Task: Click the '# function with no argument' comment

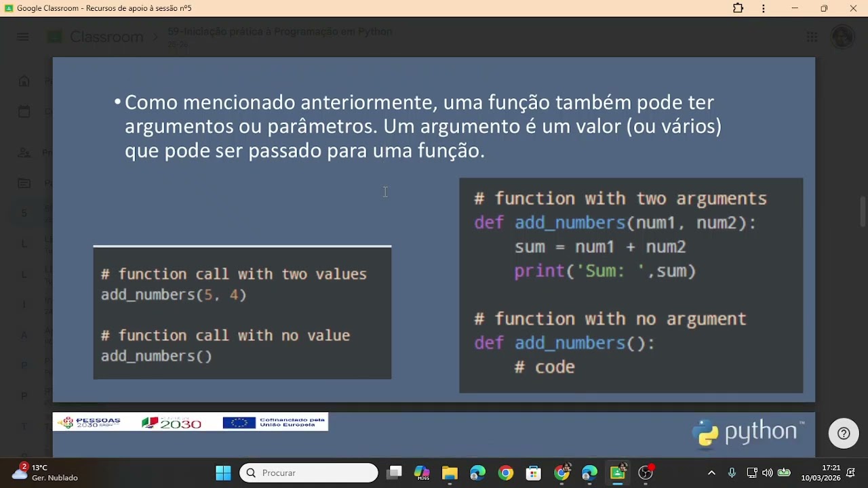Action: pyautogui.click(x=610, y=319)
